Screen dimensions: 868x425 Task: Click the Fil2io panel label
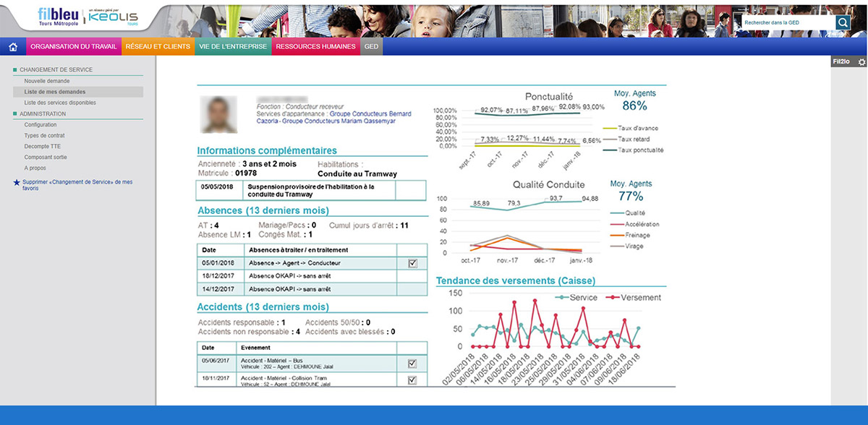841,62
